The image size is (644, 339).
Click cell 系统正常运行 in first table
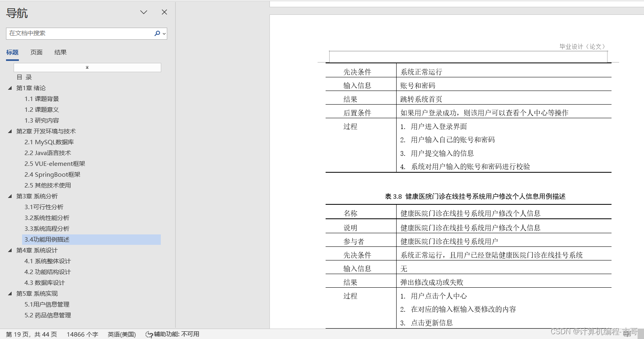point(421,72)
